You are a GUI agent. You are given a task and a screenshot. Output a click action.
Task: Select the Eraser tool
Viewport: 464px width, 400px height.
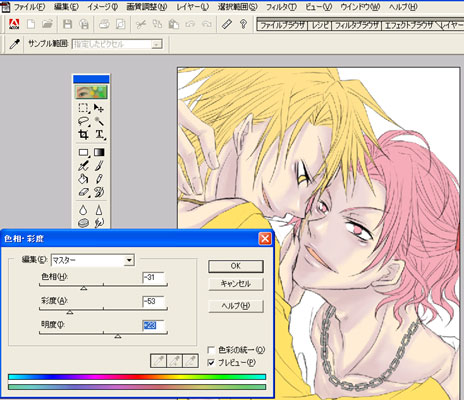point(83,192)
